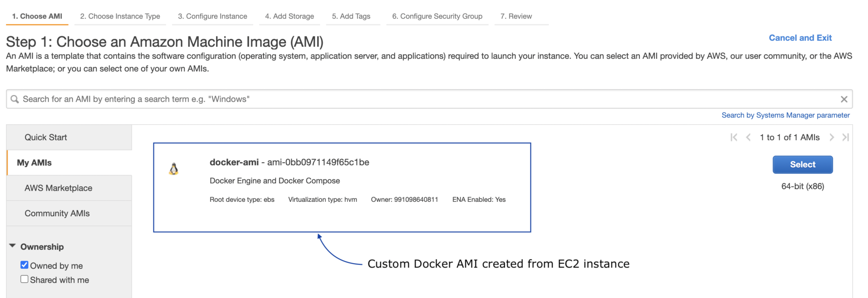Go to 2. Choose Instance Type step

120,16
